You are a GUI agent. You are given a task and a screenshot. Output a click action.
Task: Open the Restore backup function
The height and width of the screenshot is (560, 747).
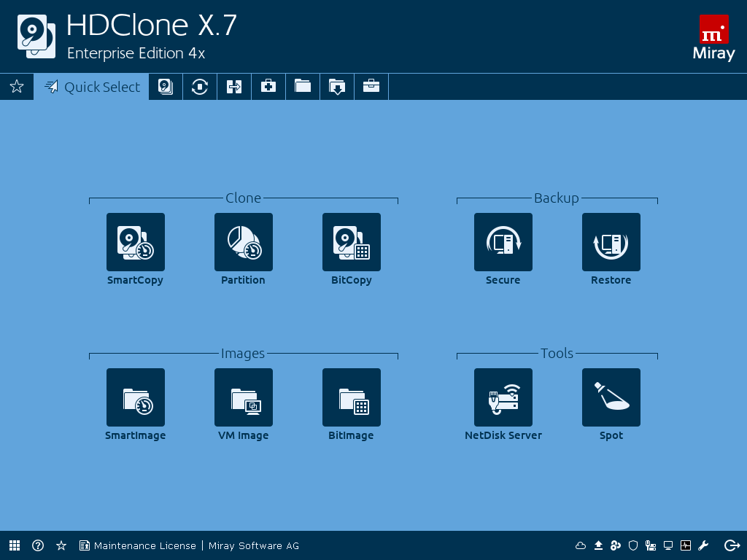click(611, 242)
